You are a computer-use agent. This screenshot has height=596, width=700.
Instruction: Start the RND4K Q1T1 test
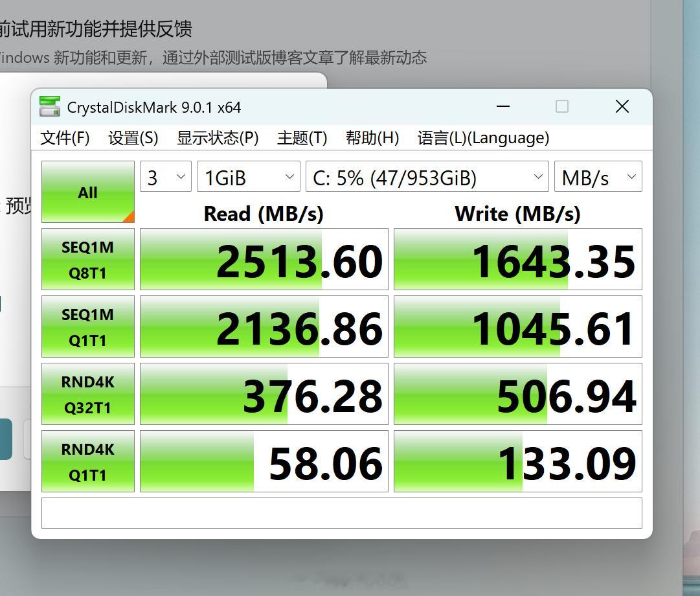click(87, 461)
